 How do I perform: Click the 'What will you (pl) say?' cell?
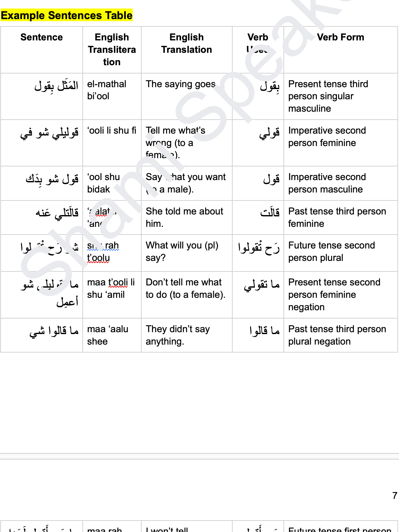click(x=182, y=251)
